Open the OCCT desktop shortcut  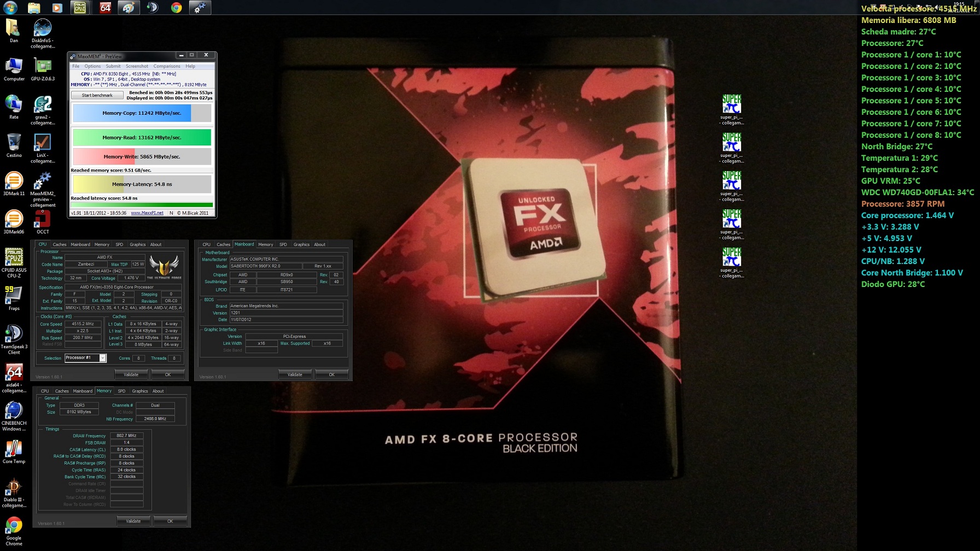click(43, 222)
